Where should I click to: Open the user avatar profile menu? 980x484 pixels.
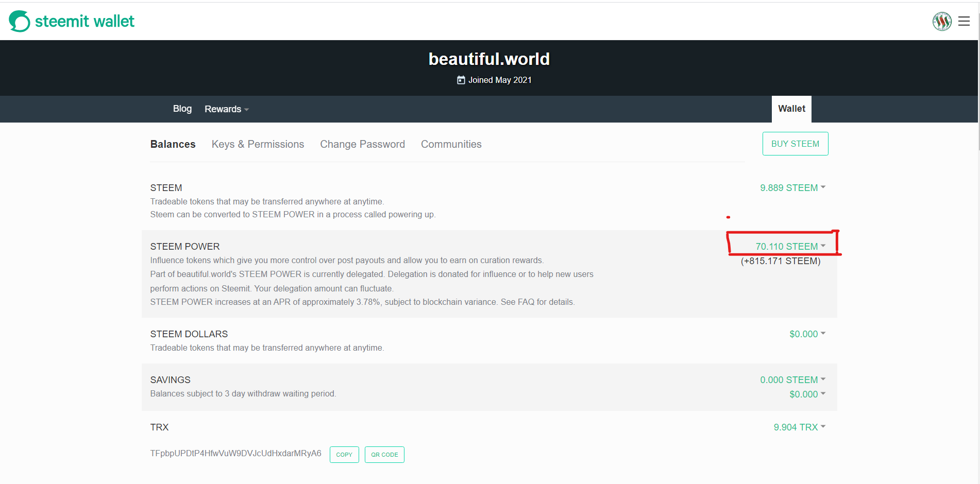click(x=942, y=21)
